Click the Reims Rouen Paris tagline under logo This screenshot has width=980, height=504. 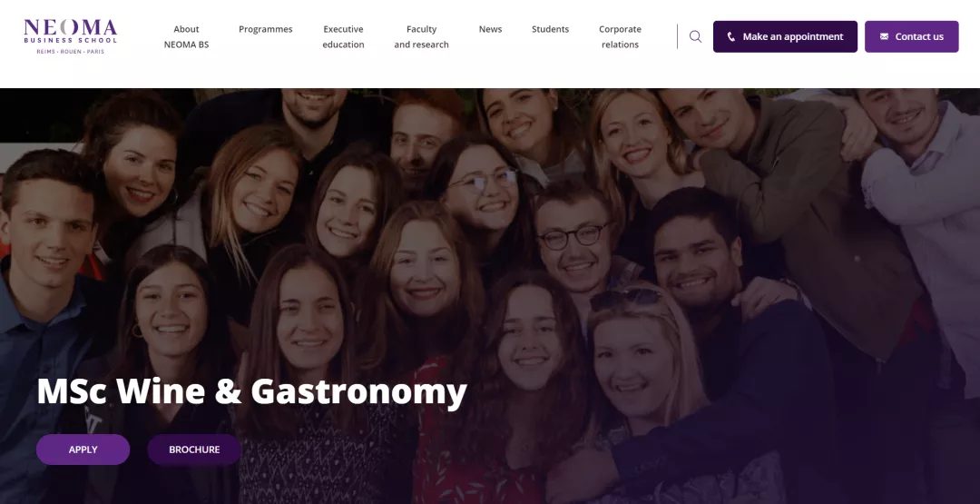70,51
